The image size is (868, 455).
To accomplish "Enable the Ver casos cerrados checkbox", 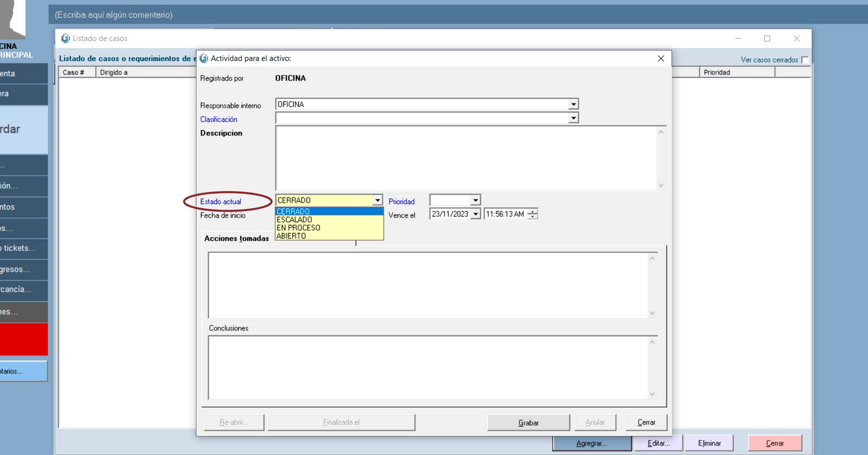I will 805,60.
